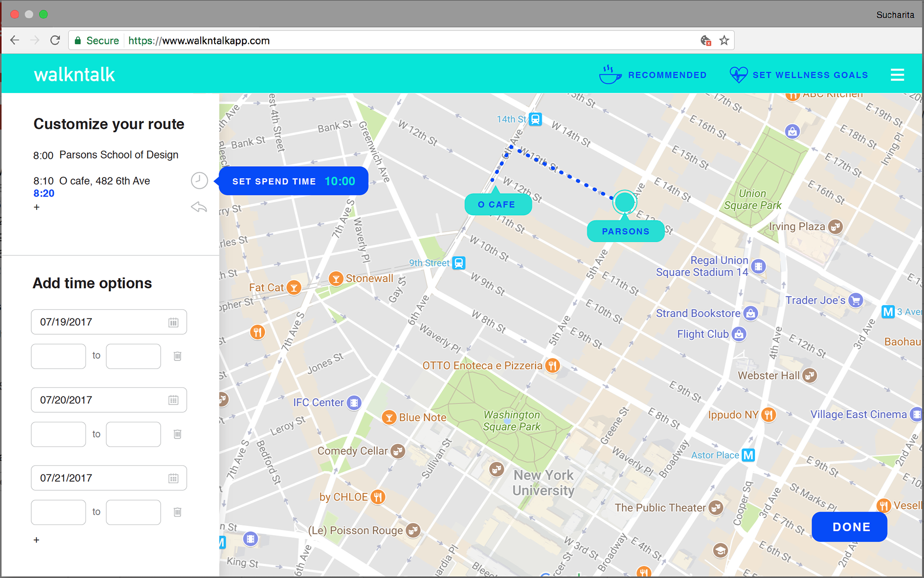This screenshot has width=924, height=578.
Task: Click the walkntalk logo
Action: (75, 75)
